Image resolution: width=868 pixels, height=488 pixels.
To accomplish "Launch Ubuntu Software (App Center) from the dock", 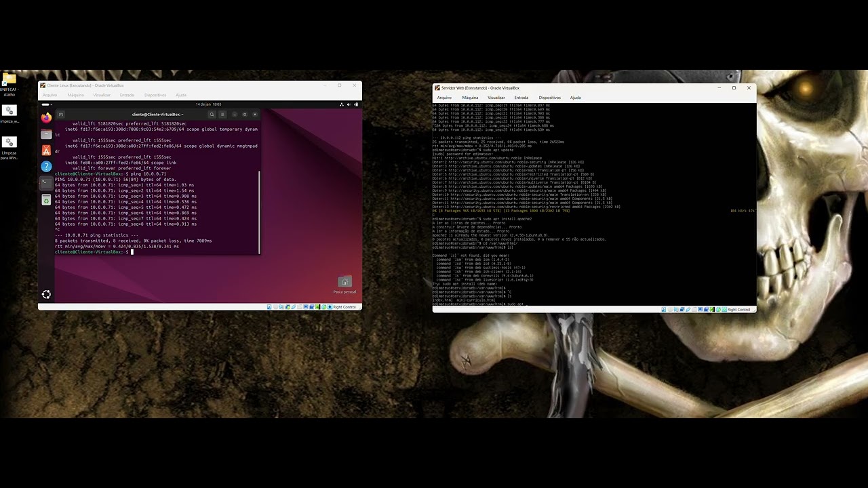I will point(46,150).
